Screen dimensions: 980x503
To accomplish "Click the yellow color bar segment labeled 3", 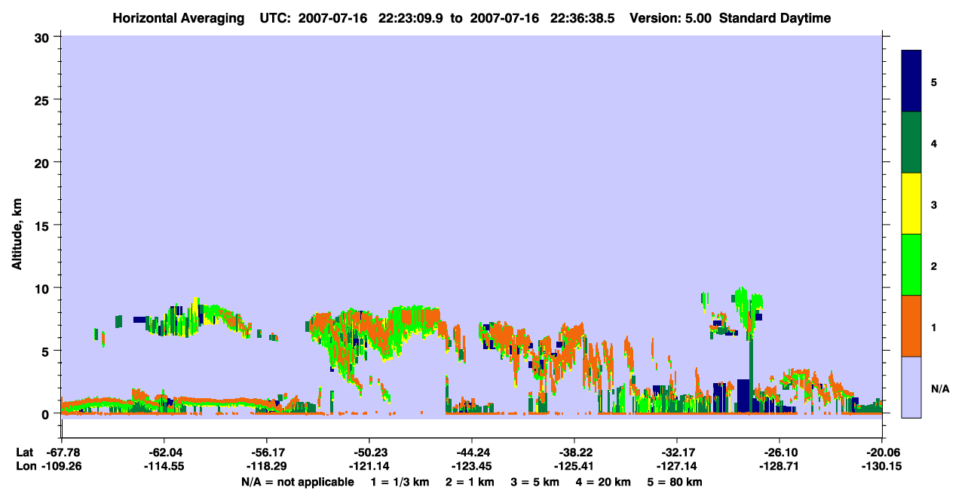I will click(x=911, y=204).
